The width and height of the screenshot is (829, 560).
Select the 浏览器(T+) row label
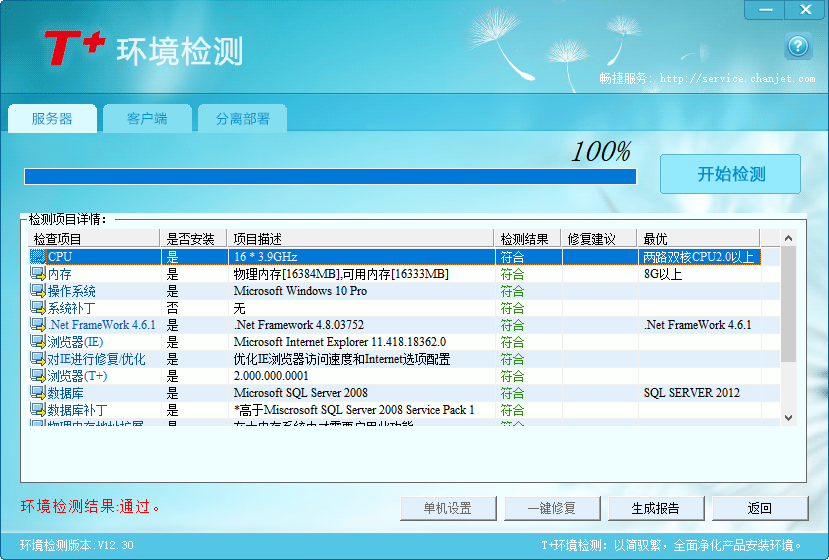77,376
